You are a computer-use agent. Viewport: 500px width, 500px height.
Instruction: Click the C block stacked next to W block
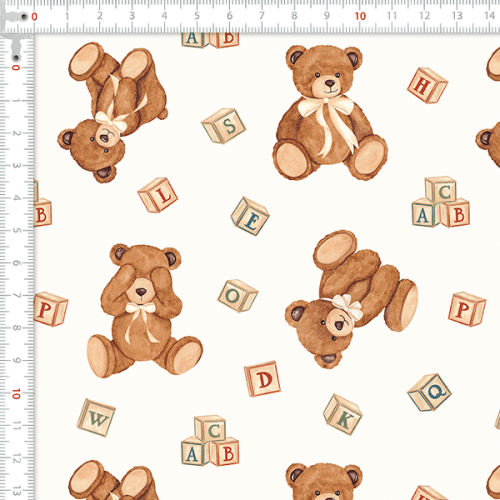click(210, 428)
